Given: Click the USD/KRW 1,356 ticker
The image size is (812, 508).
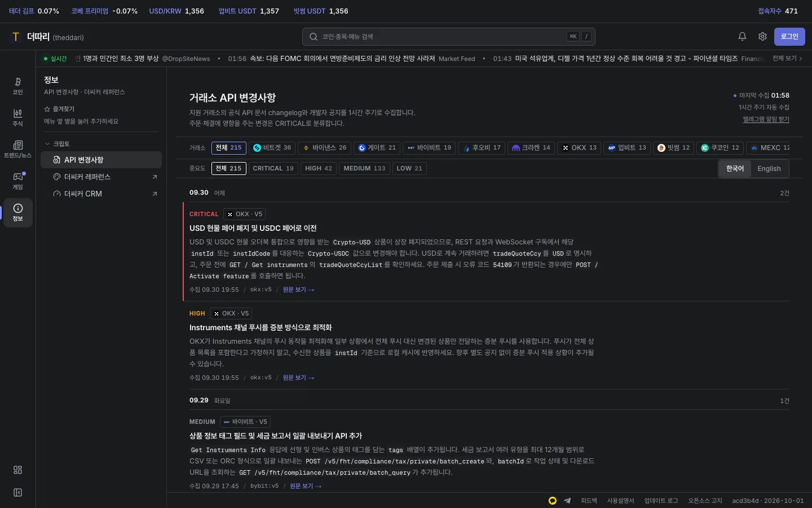Looking at the screenshot, I should pyautogui.click(x=176, y=11).
